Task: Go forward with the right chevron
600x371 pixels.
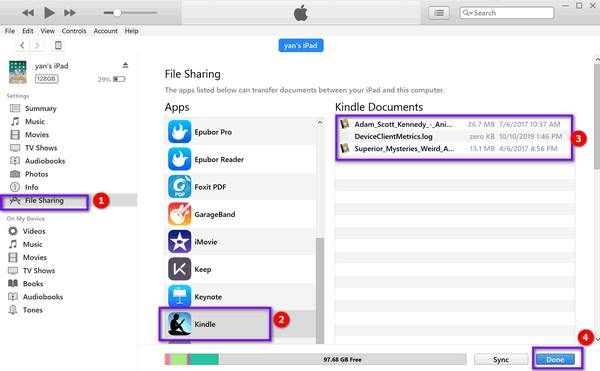Action: pyautogui.click(x=37, y=46)
